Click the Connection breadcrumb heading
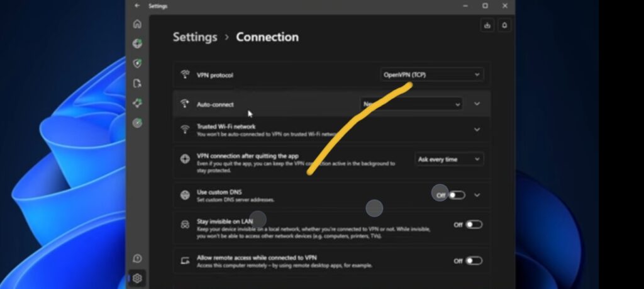The image size is (644, 289). point(267,37)
